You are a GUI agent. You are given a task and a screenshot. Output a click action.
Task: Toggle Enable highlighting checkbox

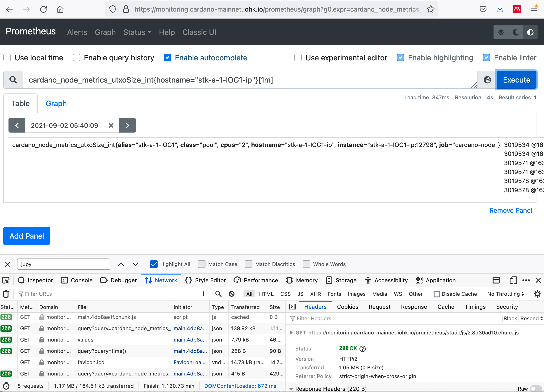tap(400, 58)
